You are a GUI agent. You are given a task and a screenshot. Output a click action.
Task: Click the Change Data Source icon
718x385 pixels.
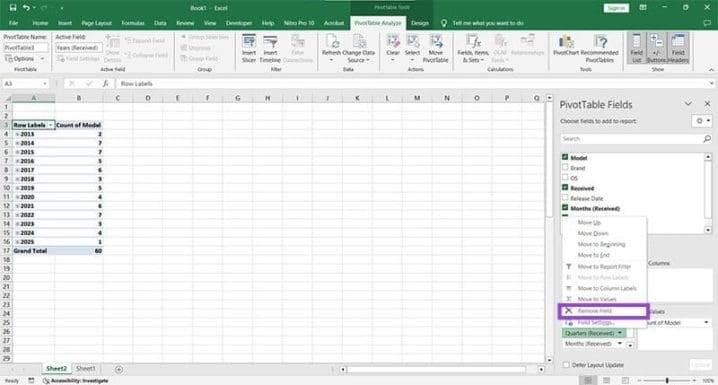click(x=359, y=42)
